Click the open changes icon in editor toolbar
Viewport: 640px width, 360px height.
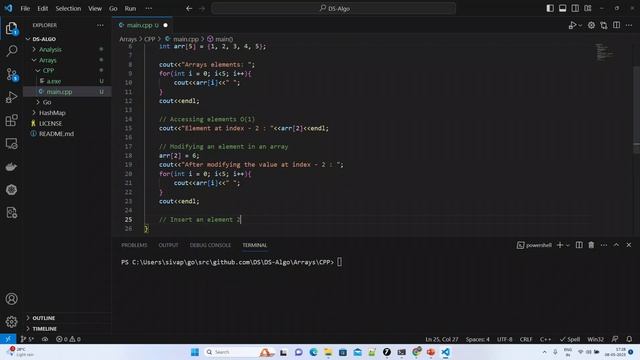604,25
